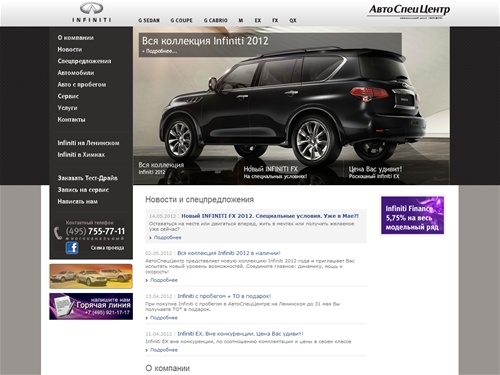Open 'Схема проезда' link
This screenshot has height=375, width=500.
click(107, 248)
